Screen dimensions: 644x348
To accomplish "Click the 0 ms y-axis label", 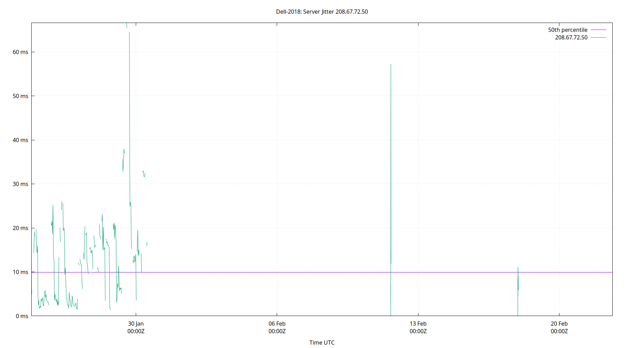I will click(x=22, y=316).
